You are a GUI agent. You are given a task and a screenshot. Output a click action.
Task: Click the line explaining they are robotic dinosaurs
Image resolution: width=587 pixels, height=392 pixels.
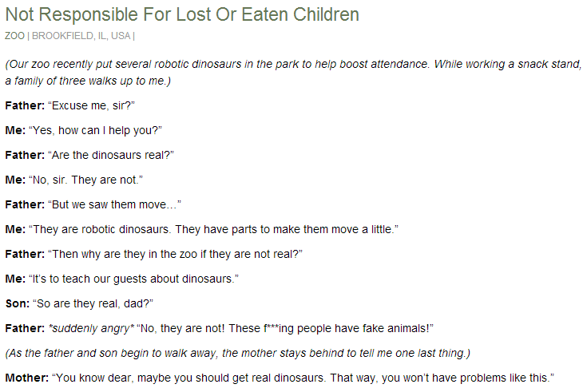(x=213, y=229)
